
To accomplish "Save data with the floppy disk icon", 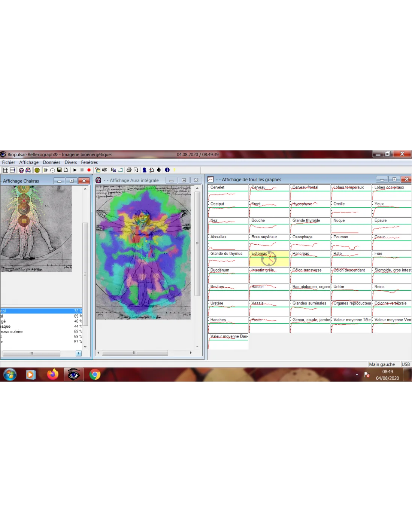I will click(x=59, y=170).
